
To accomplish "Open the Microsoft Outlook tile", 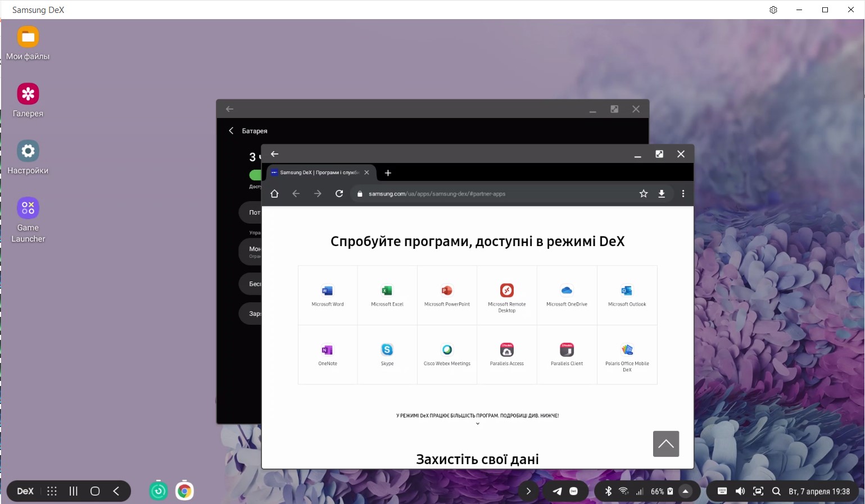I will point(627,296).
